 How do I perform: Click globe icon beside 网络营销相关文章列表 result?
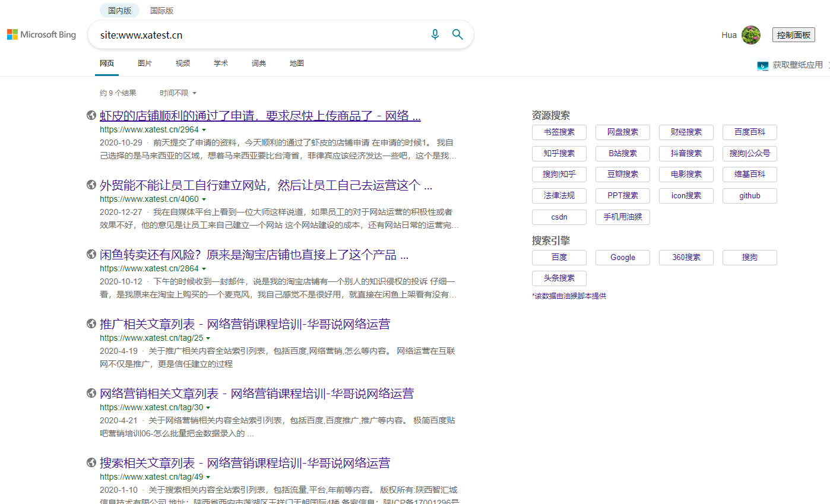[91, 394]
